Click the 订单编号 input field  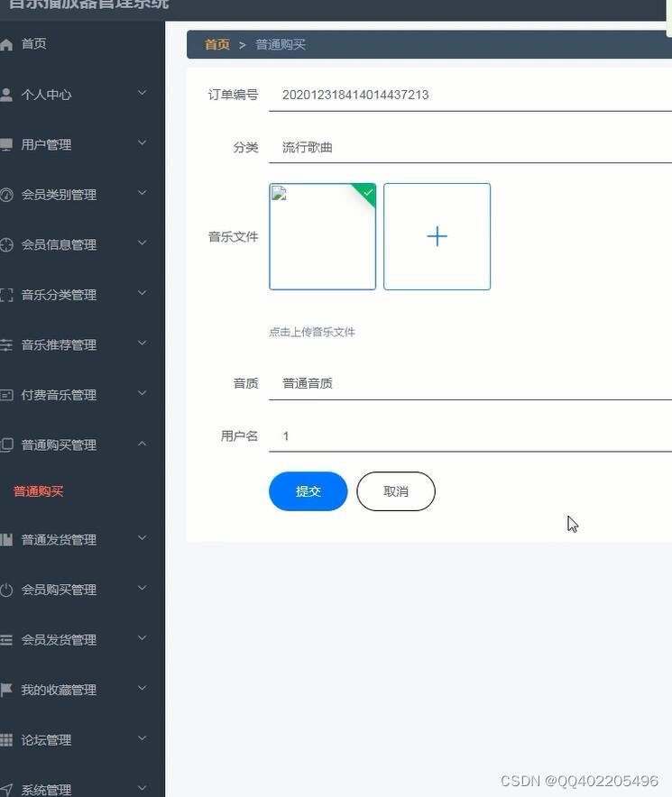(x=471, y=95)
